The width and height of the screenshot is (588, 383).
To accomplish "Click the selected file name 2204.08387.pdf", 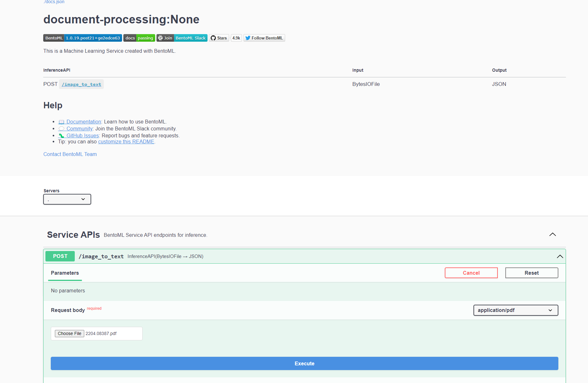I will (x=101, y=333).
